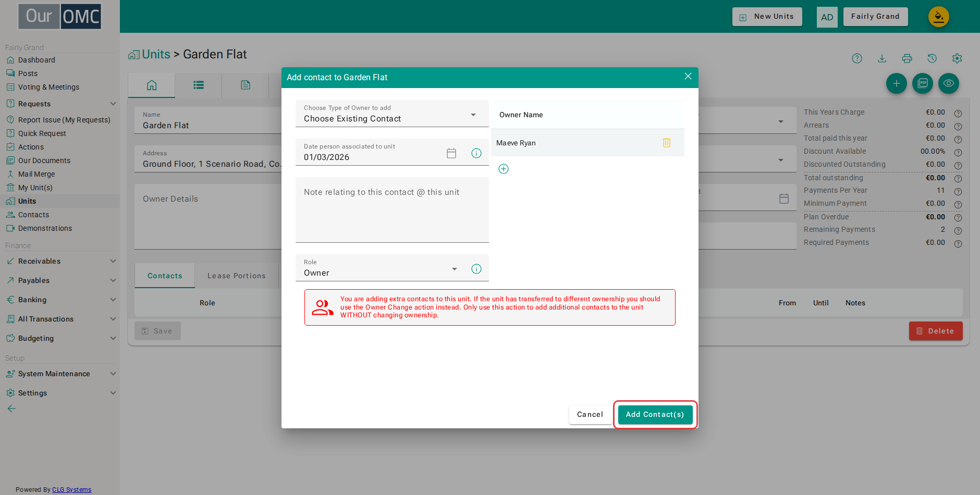
Task: Expand the Requests menu
Action: pyautogui.click(x=60, y=104)
